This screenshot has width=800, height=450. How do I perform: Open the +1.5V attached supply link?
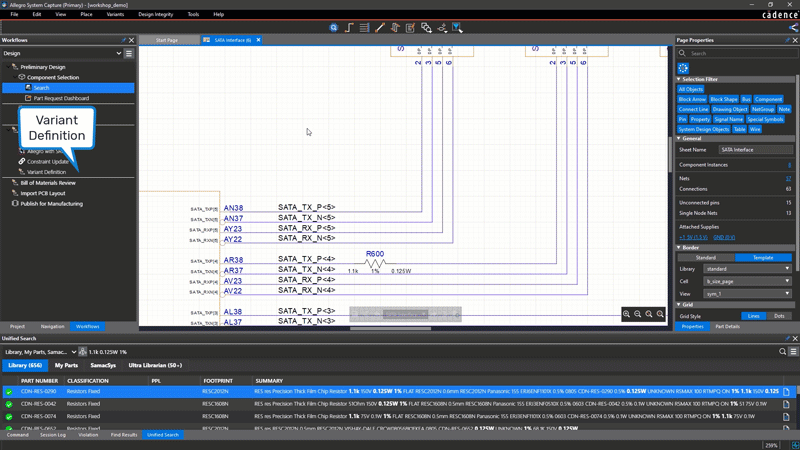693,237
